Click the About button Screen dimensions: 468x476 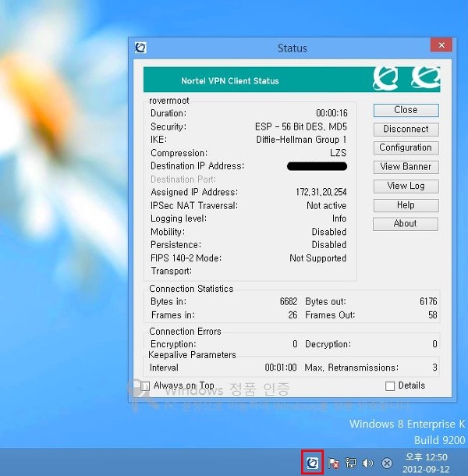(x=406, y=224)
